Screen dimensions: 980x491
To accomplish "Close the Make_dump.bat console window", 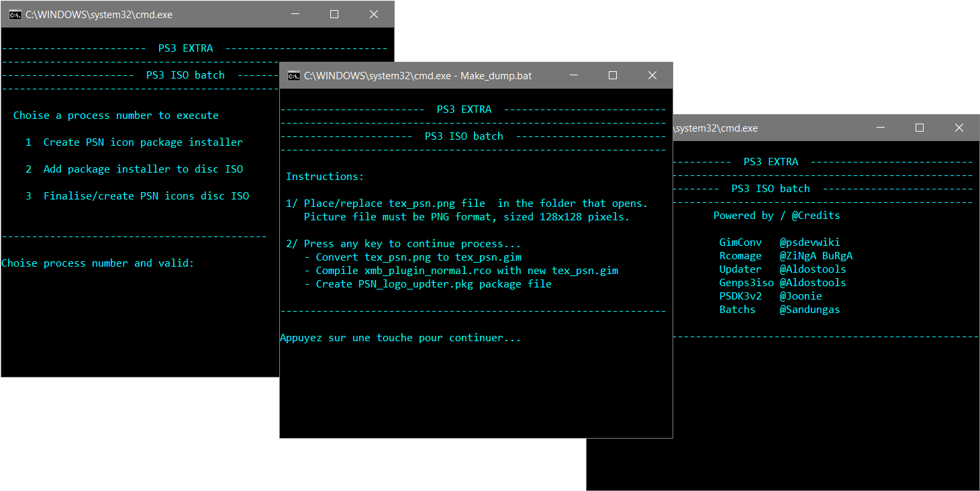I will point(652,76).
